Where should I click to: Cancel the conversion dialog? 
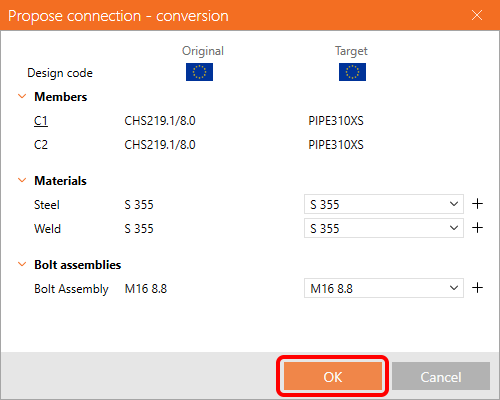tap(441, 377)
